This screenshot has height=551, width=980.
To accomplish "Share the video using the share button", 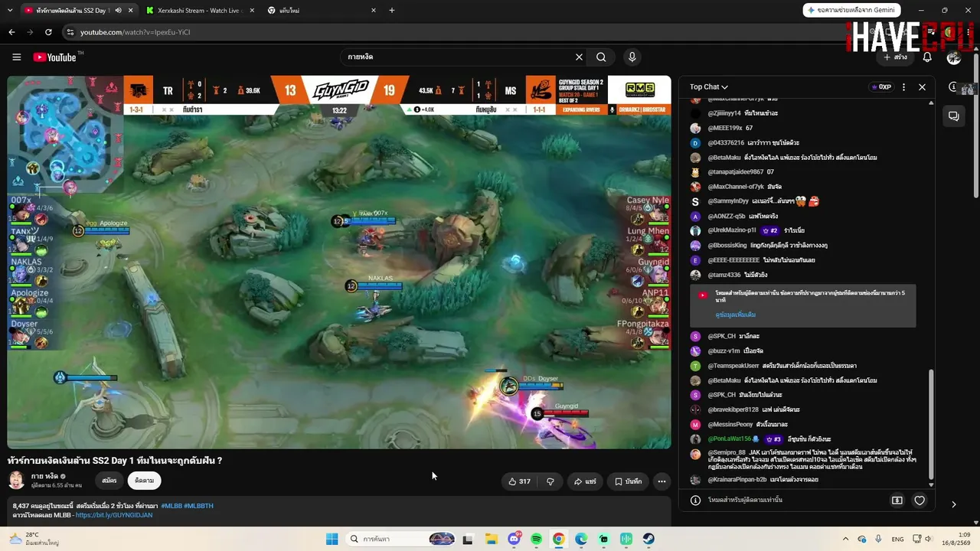I will 586,481.
